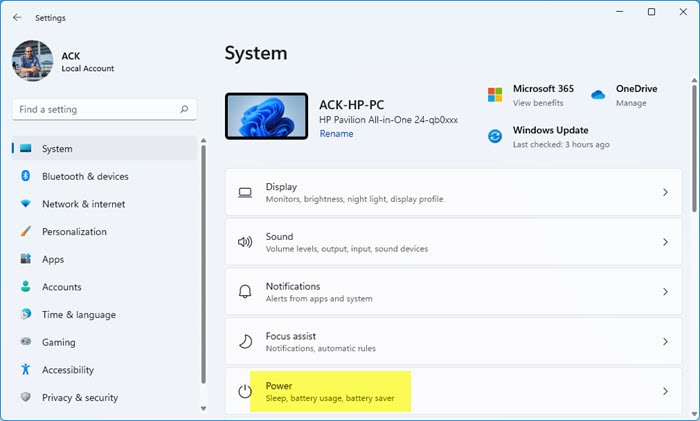Open Power settings row

point(454,391)
